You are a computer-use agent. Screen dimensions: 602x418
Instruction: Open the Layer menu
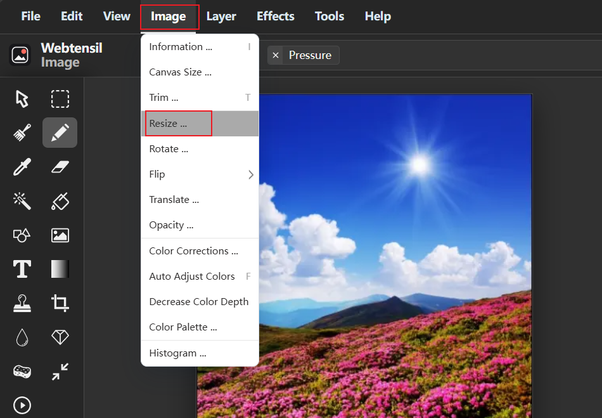tap(221, 16)
